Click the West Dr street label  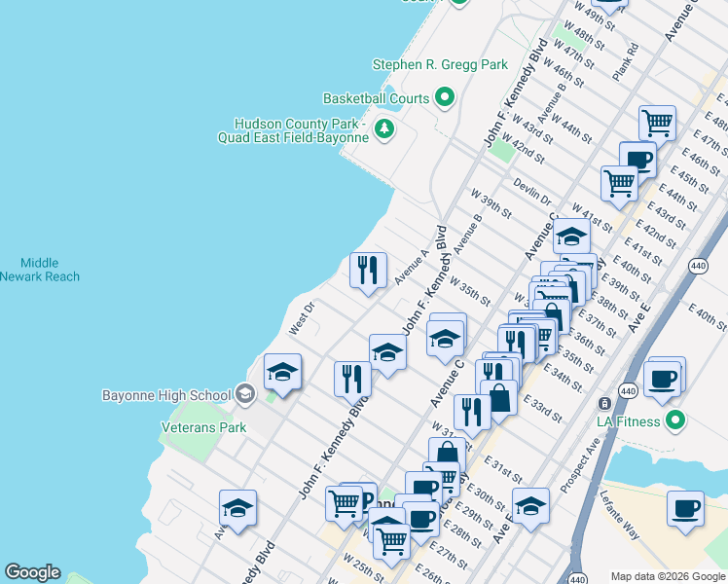(x=302, y=318)
